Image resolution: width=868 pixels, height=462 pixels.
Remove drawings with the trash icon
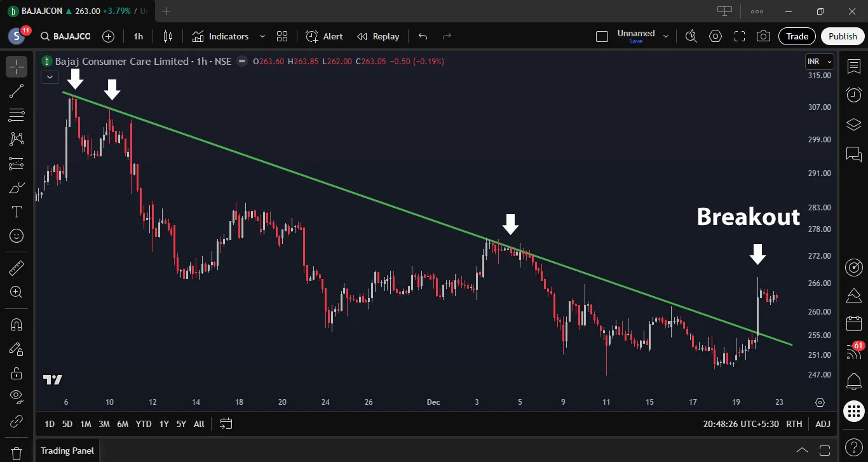pos(17,453)
